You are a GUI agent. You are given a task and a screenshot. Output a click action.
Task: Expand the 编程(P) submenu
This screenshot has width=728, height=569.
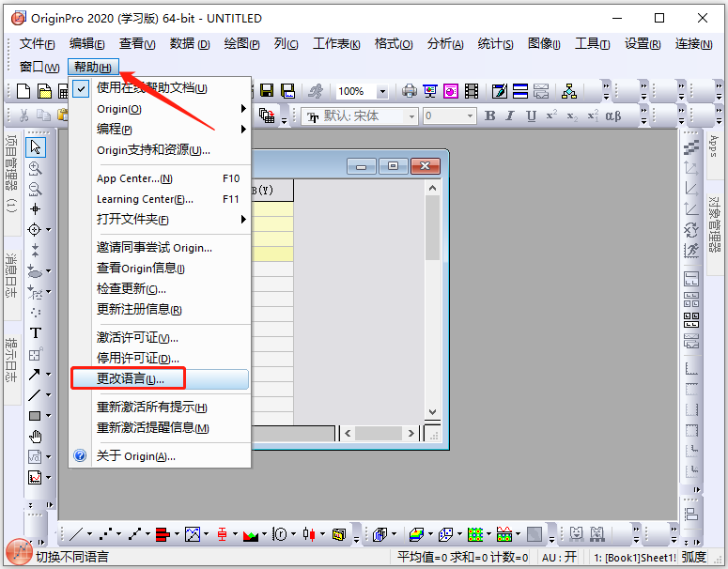click(x=160, y=129)
